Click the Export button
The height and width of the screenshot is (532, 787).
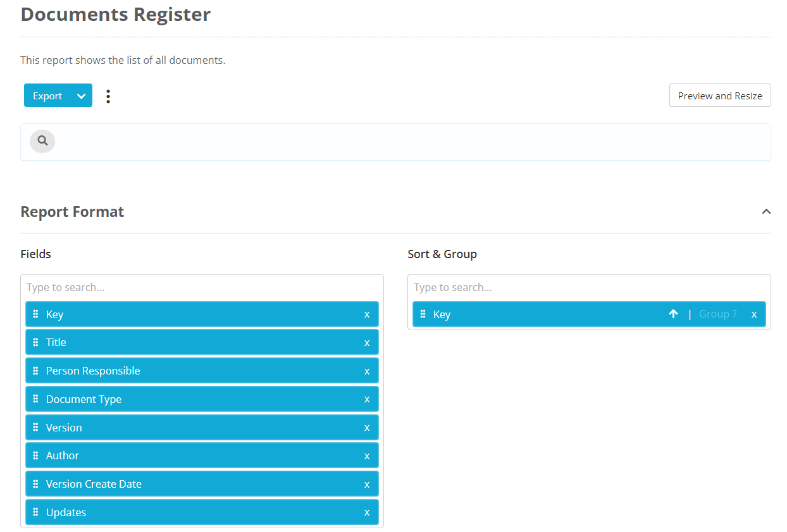coord(47,96)
